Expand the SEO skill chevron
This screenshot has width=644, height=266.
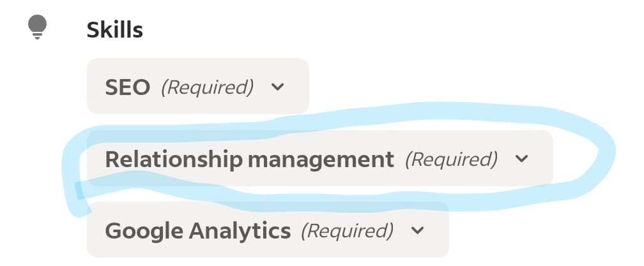(x=277, y=87)
